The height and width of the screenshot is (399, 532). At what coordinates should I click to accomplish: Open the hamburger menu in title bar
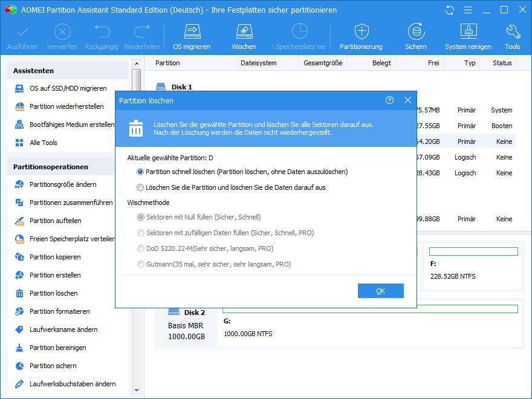tap(468, 10)
